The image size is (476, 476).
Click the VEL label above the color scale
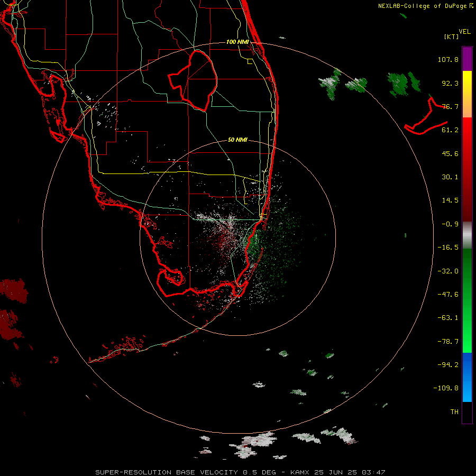pos(464,32)
